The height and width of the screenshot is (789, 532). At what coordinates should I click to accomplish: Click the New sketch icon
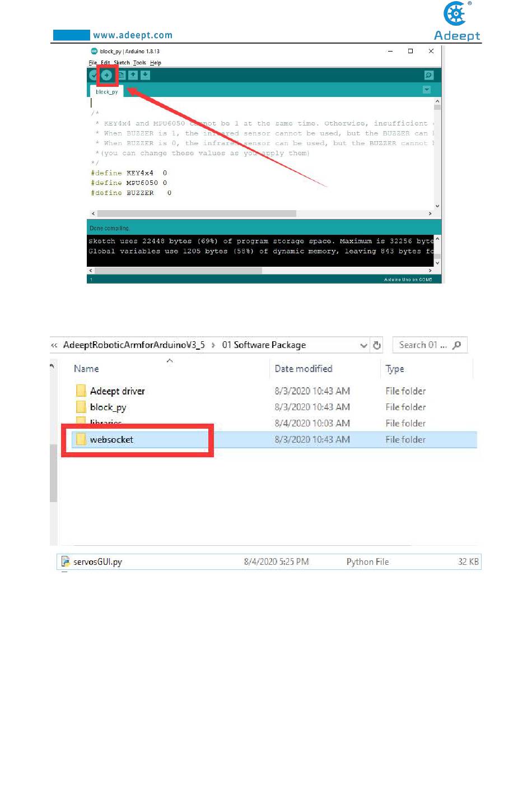tap(120, 75)
